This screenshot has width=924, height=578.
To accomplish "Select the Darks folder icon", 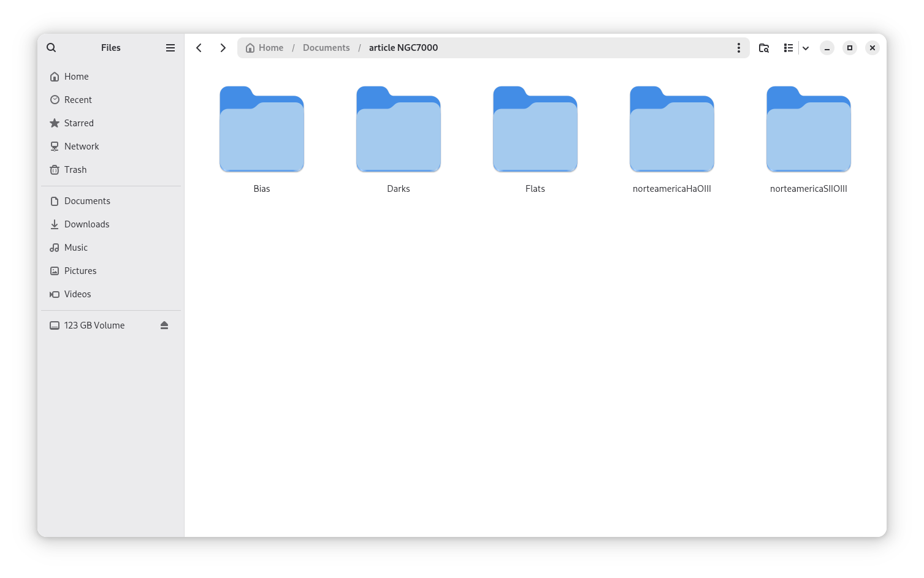I will pyautogui.click(x=399, y=129).
